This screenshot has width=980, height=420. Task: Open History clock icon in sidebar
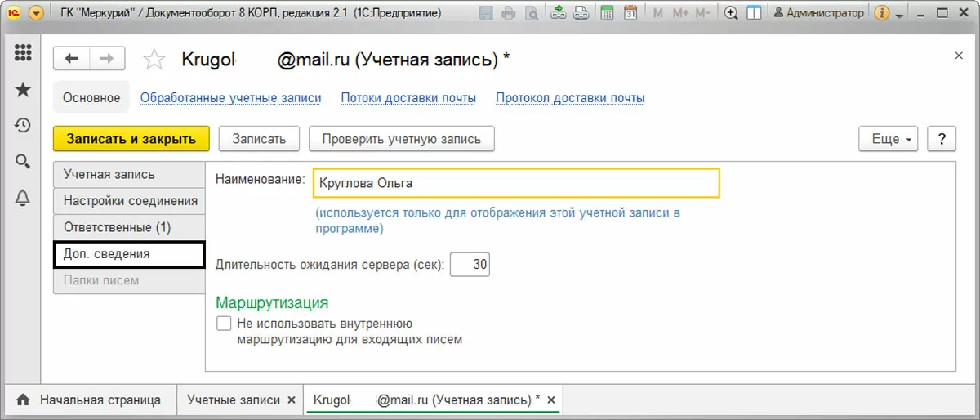click(x=23, y=125)
